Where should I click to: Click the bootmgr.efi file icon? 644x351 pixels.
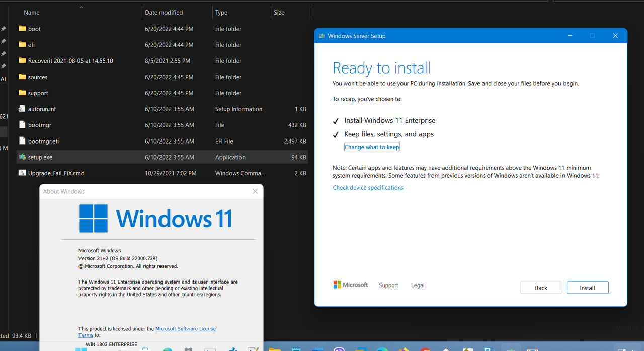point(22,141)
